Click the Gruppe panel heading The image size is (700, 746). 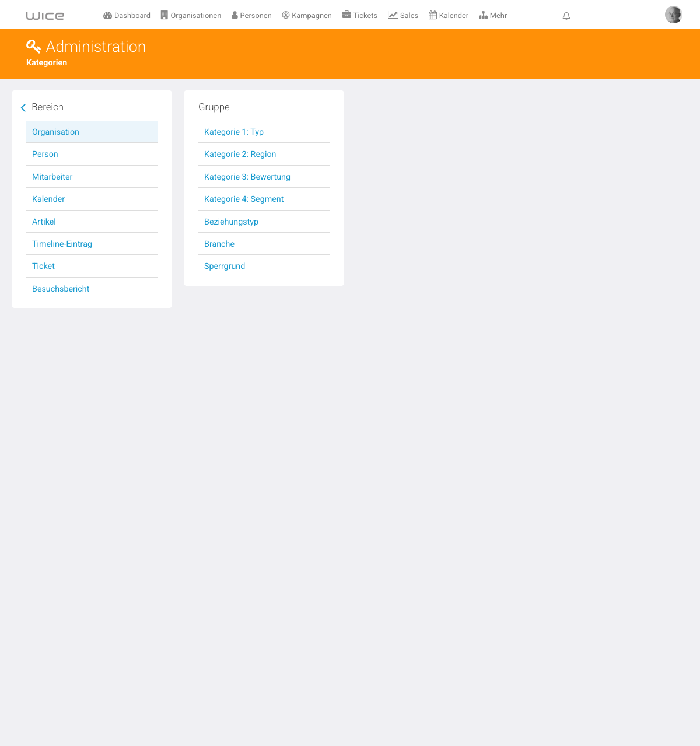click(214, 107)
